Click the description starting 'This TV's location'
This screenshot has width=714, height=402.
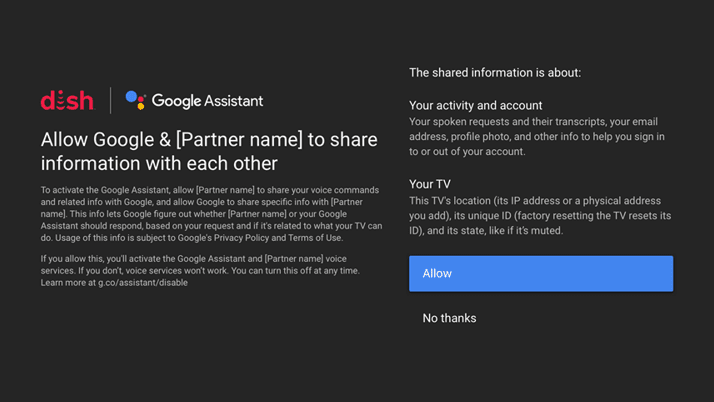pos(540,215)
